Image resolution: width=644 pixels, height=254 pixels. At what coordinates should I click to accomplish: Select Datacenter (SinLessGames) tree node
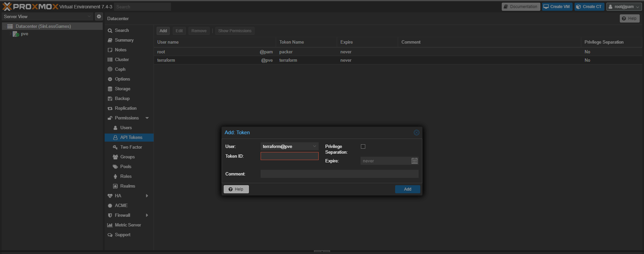pos(52,26)
